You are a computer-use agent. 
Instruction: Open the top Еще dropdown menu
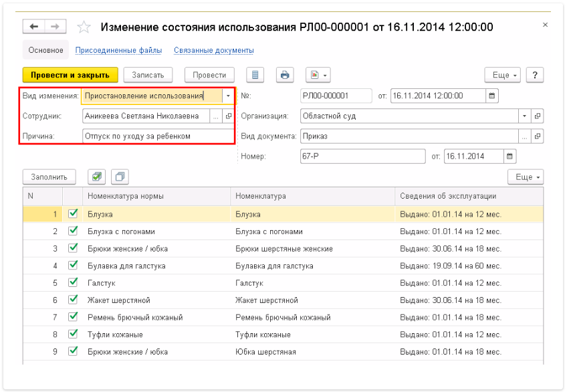(x=503, y=75)
